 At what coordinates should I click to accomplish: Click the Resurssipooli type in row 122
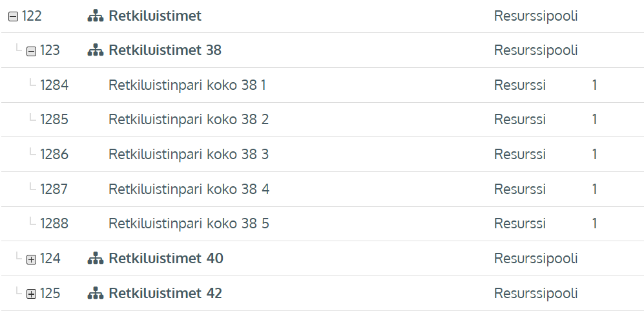(x=535, y=16)
